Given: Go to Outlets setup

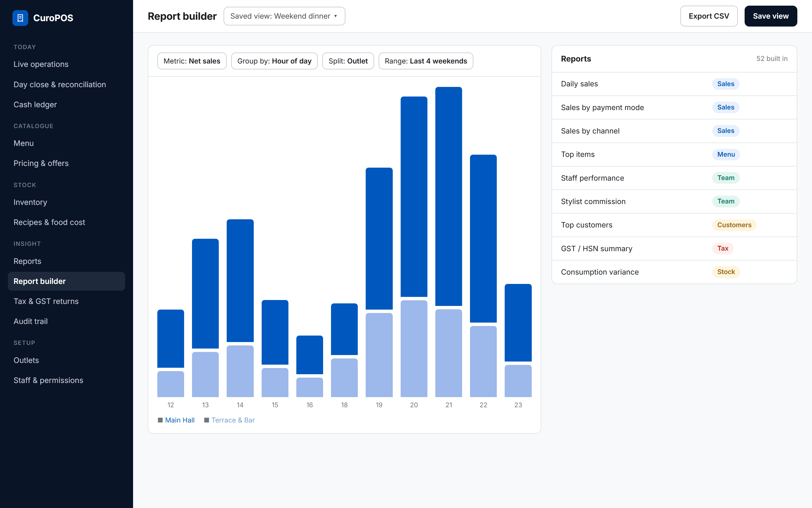Looking at the screenshot, I should tap(67, 360).
